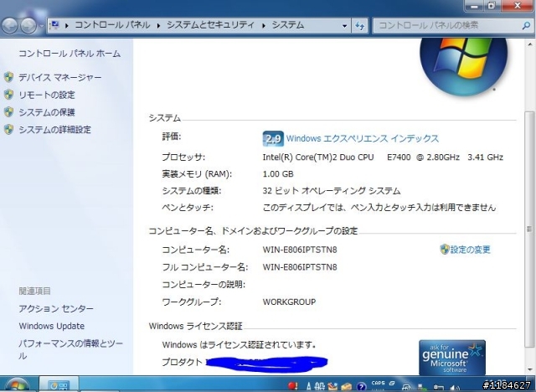Expand the arrow before システムとセキュリティ
The height and width of the screenshot is (392, 536).
tap(158, 26)
